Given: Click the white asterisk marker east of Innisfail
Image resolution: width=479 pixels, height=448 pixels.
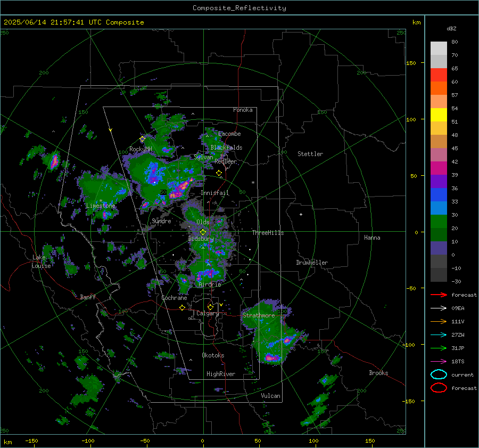Looking at the screenshot, I should 253,183.
